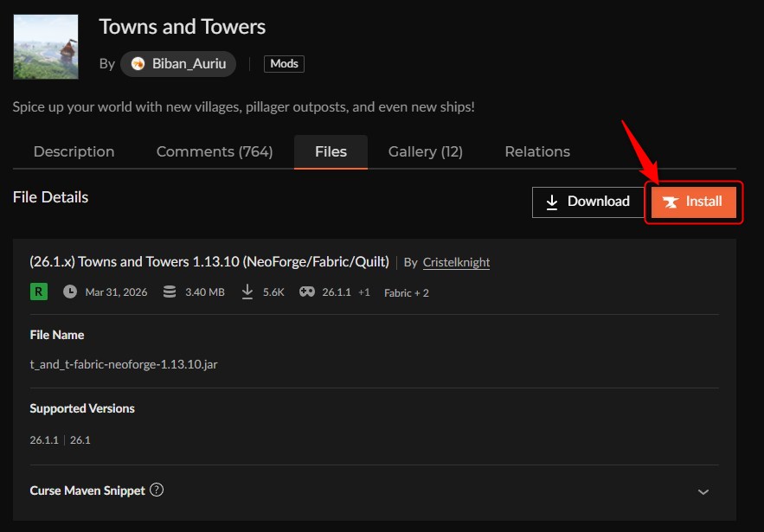Click the download arrow inside the Download button
Image resolution: width=764 pixels, height=532 pixels.
click(x=552, y=202)
